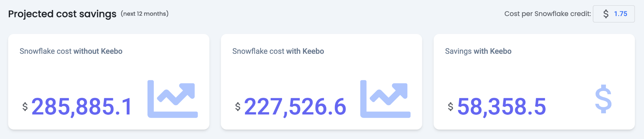
Task: Select the 227,526.6 cost figure
Action: coord(295,107)
